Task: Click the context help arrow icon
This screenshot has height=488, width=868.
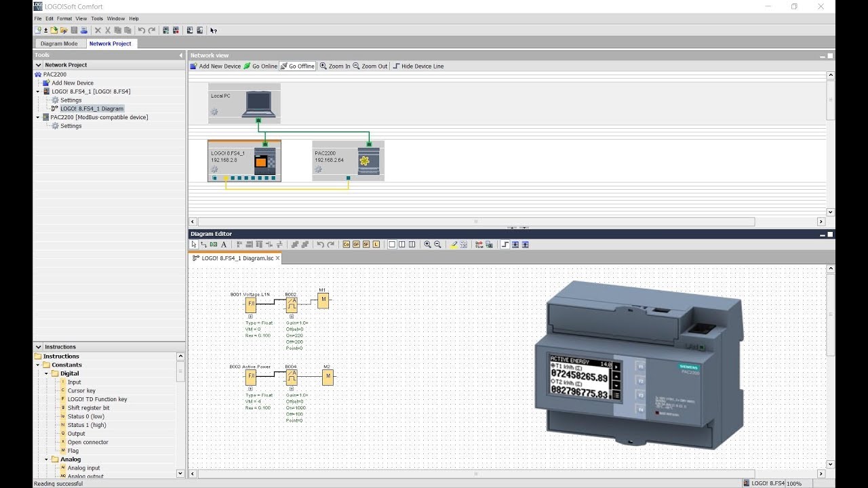Action: [213, 30]
